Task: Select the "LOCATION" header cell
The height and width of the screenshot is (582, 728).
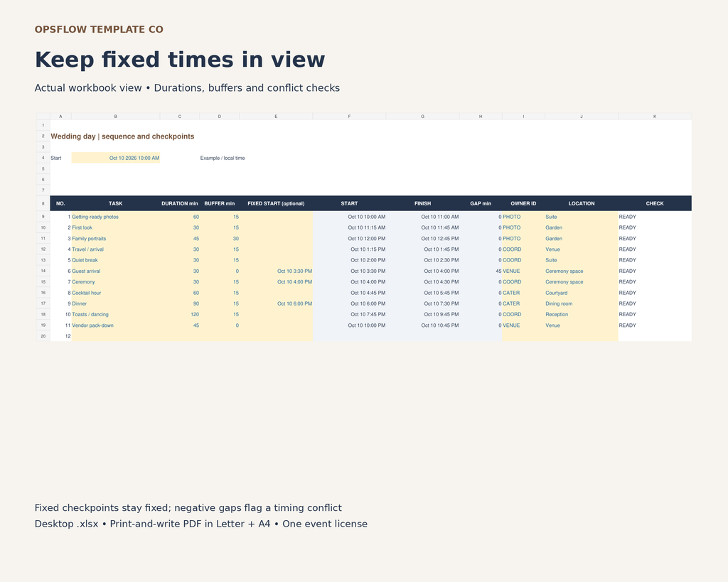Action: coord(582,203)
